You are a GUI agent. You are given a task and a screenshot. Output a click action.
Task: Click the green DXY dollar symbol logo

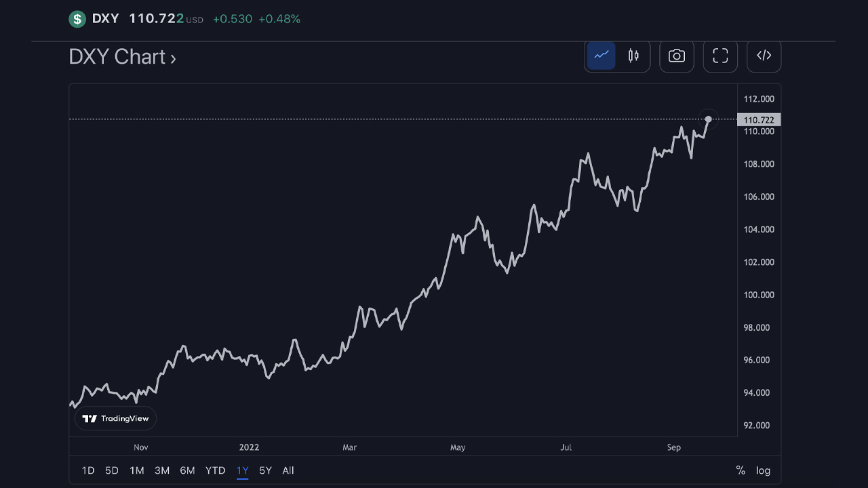pos(77,19)
